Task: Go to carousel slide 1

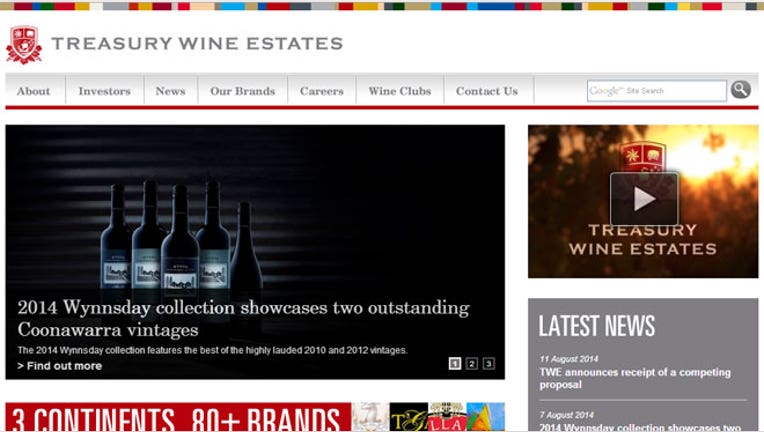Action: tap(455, 363)
